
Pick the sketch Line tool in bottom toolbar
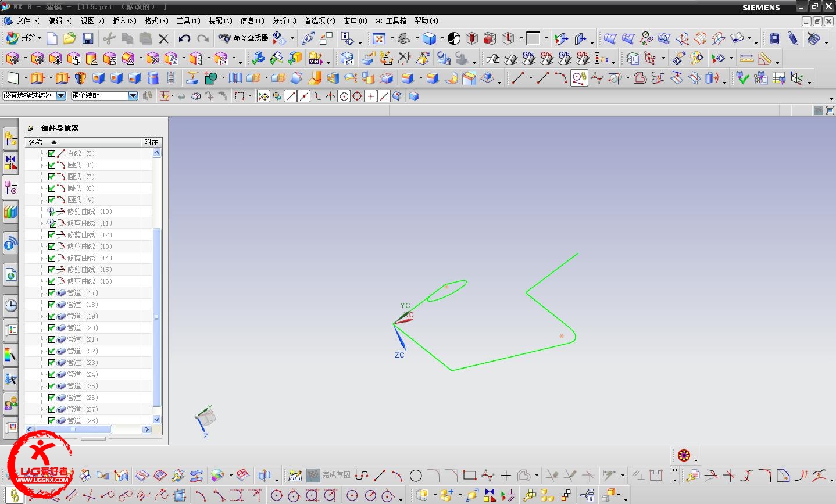click(380, 476)
